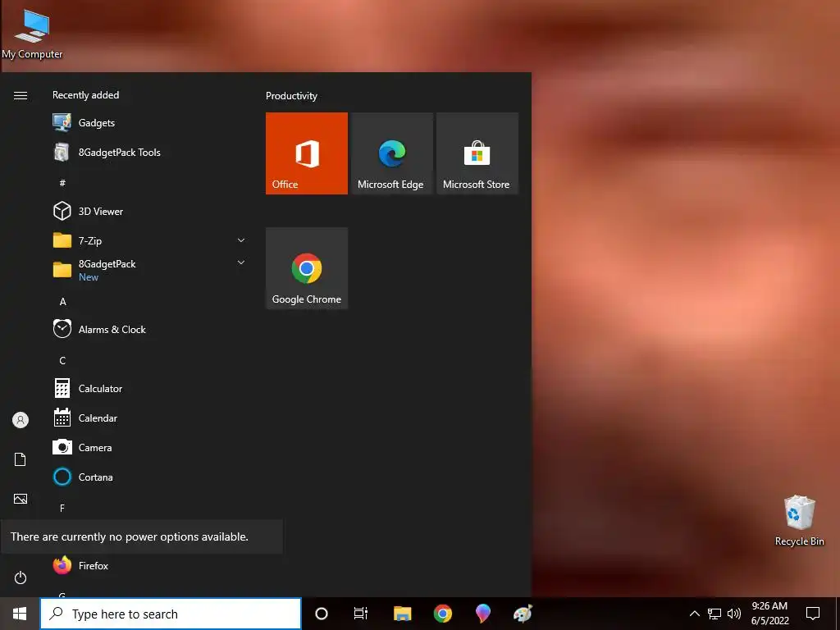Viewport: 840px width, 630px height.
Task: Open the network status tray icon
Action: click(714, 614)
